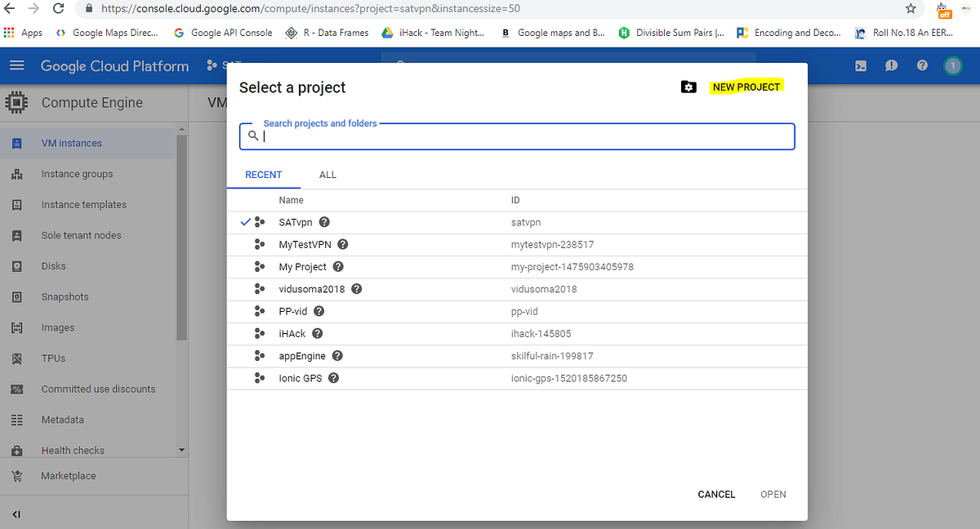Go to Instance groups in sidebar
980x529 pixels.
[77, 174]
